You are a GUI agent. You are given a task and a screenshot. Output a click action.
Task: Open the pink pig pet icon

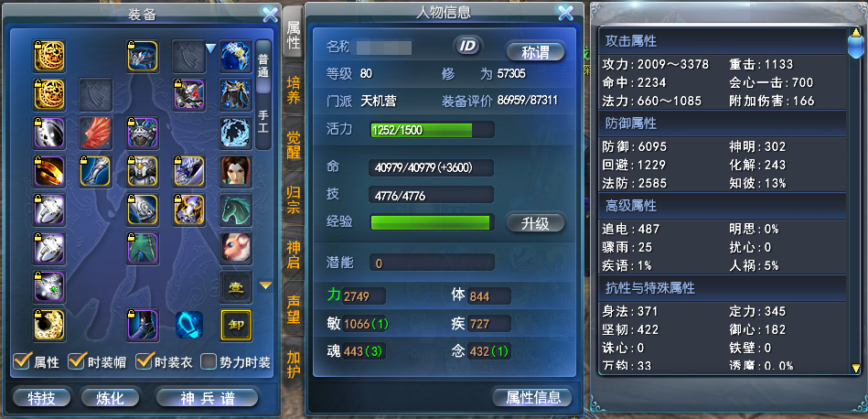point(236,248)
